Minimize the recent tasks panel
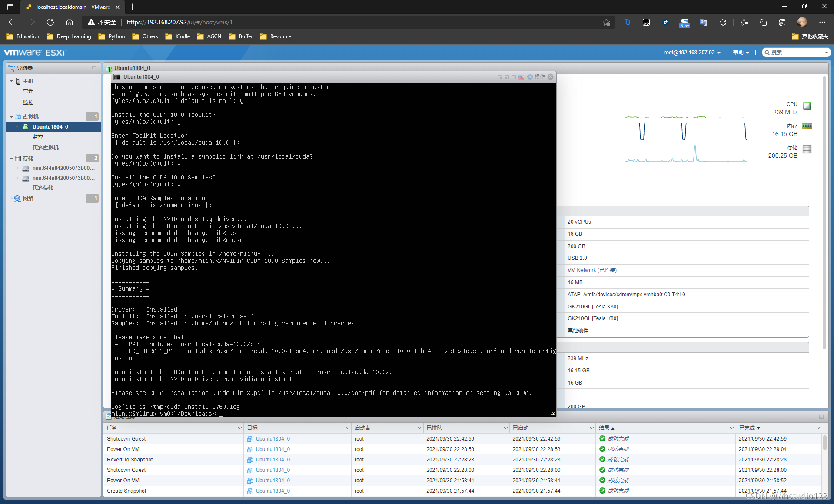 coord(821,417)
